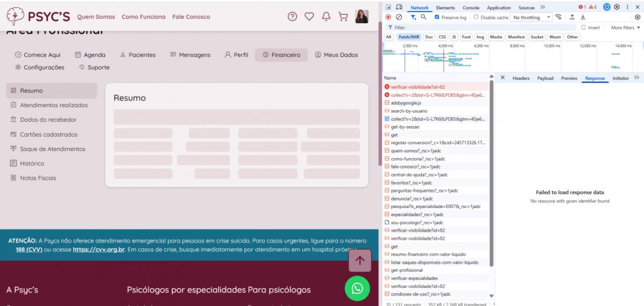Show more DevTools tabs after Sources

click(x=543, y=8)
